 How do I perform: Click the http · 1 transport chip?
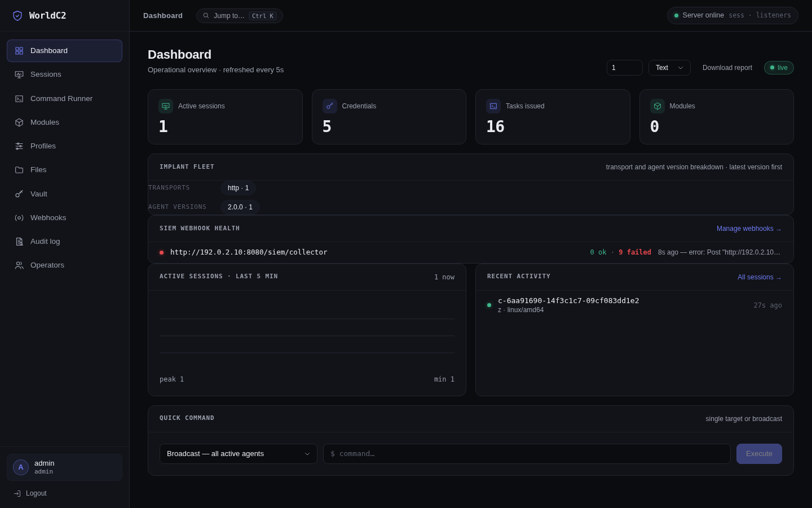(x=238, y=188)
